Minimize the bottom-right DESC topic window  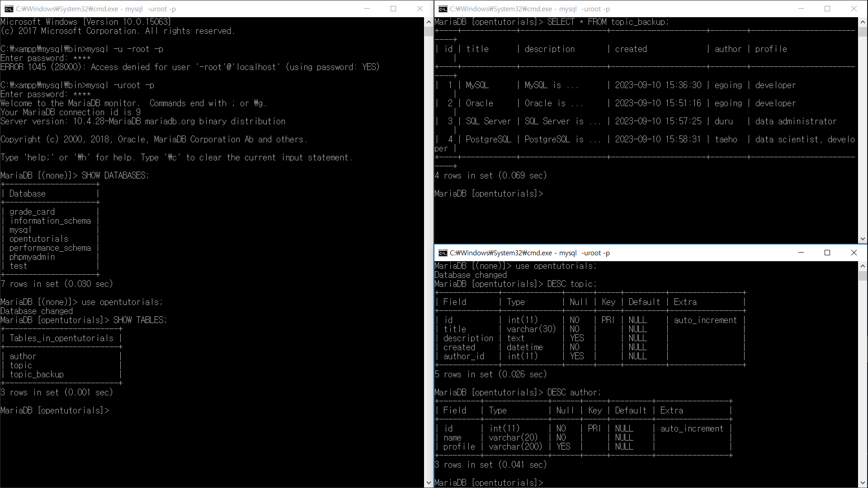tap(801, 253)
